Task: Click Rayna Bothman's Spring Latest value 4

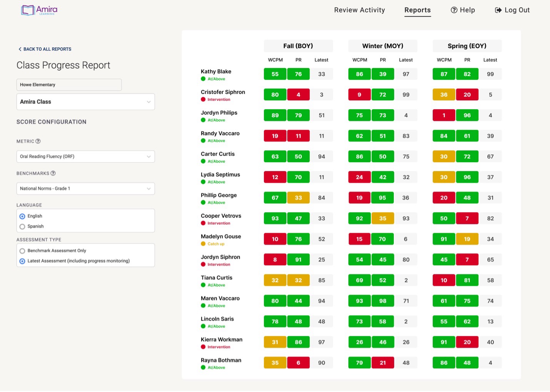Action: 490,363
